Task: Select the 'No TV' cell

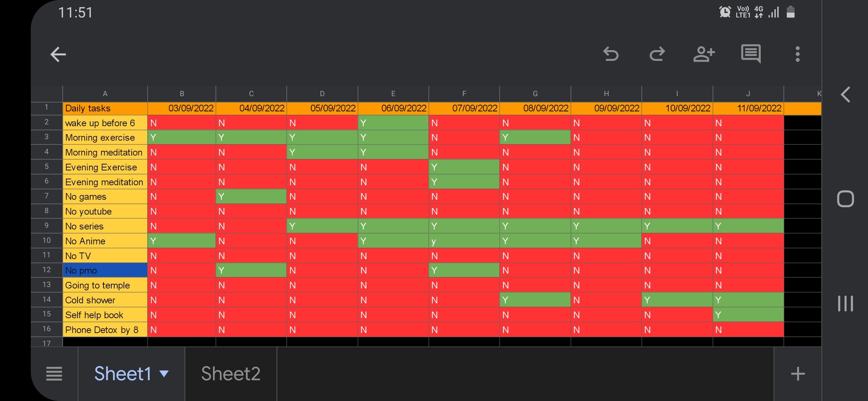Action: pyautogui.click(x=105, y=256)
